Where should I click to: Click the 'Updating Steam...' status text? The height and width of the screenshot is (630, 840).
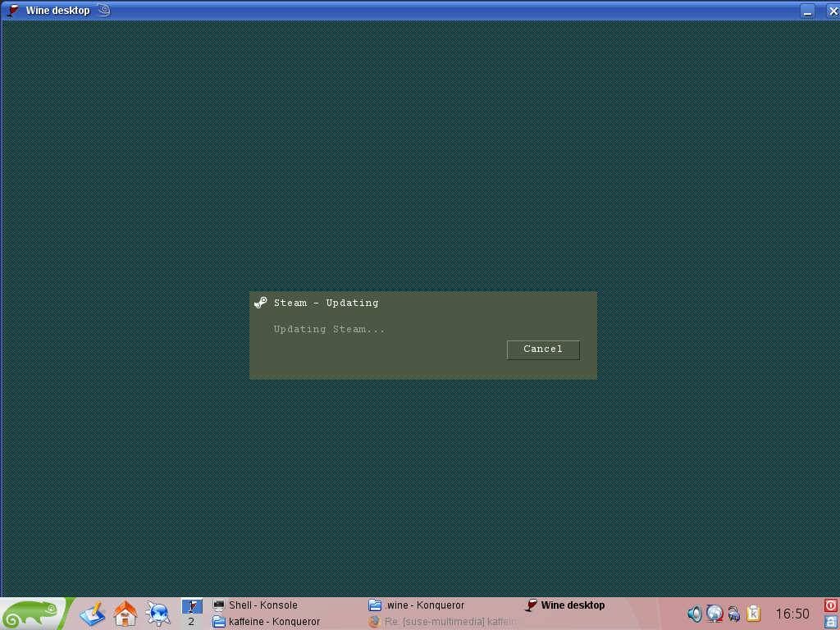coord(329,329)
